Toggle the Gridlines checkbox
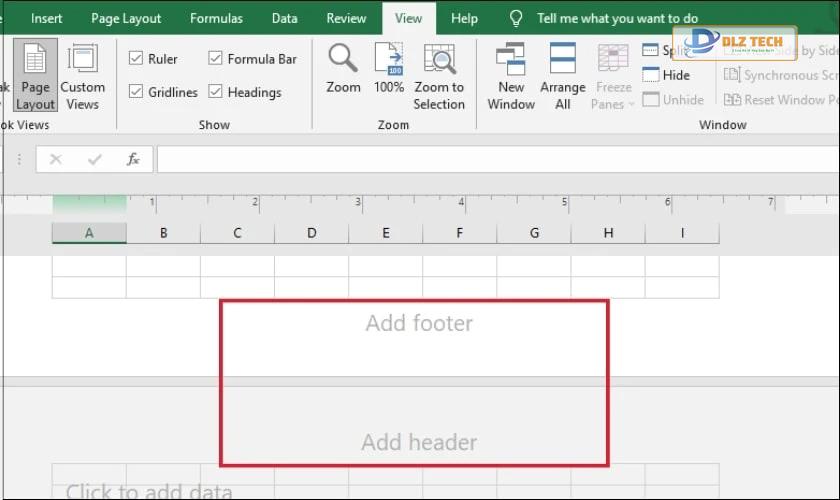This screenshot has width=840, height=500. coord(136,91)
